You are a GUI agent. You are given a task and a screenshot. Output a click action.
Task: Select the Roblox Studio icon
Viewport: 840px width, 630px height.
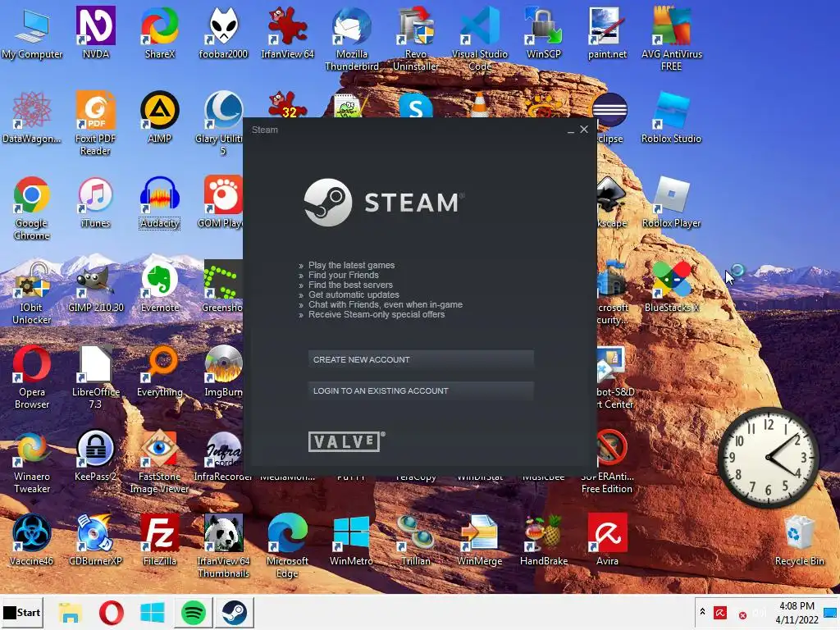(671, 118)
